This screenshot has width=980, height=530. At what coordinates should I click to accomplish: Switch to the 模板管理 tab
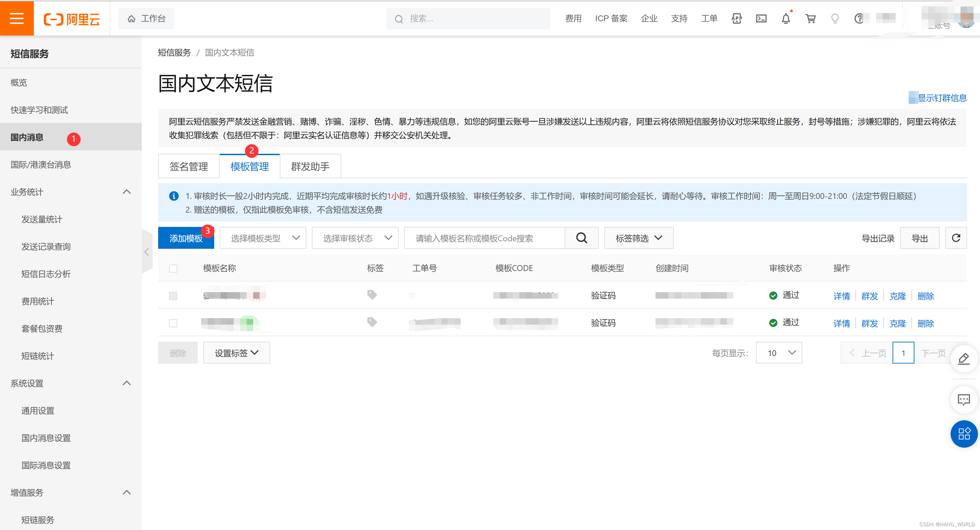point(250,166)
